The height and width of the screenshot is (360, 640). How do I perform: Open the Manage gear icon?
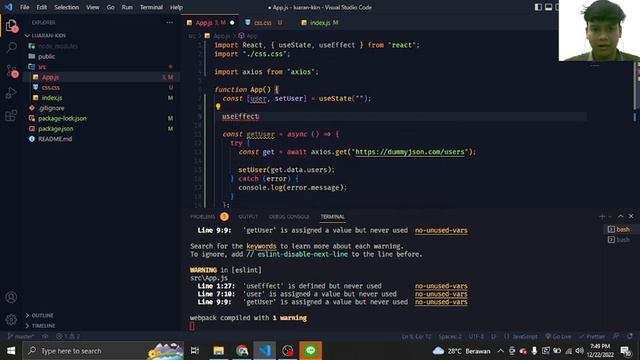tap(11, 320)
